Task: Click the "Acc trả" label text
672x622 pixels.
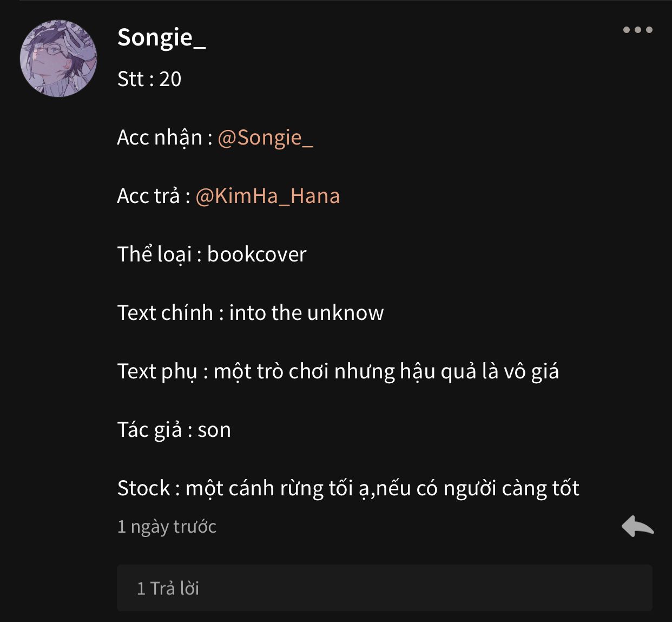Action: [x=148, y=196]
